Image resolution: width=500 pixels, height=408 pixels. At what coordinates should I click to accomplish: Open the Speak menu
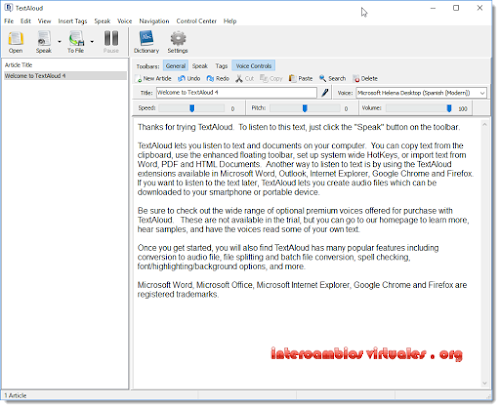102,21
